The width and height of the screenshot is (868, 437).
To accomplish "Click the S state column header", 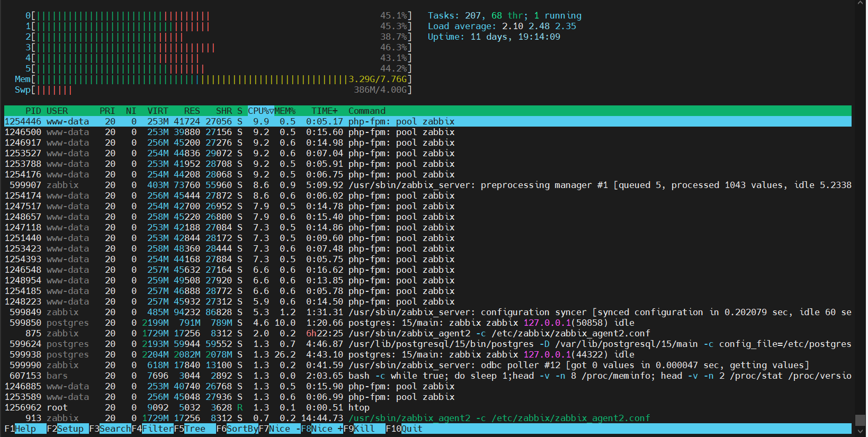I will tap(240, 111).
